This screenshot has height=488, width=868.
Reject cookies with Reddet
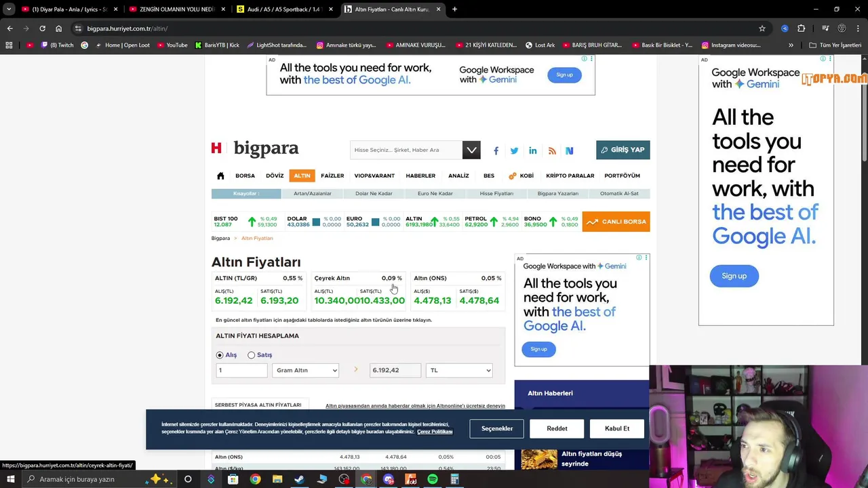click(x=557, y=428)
